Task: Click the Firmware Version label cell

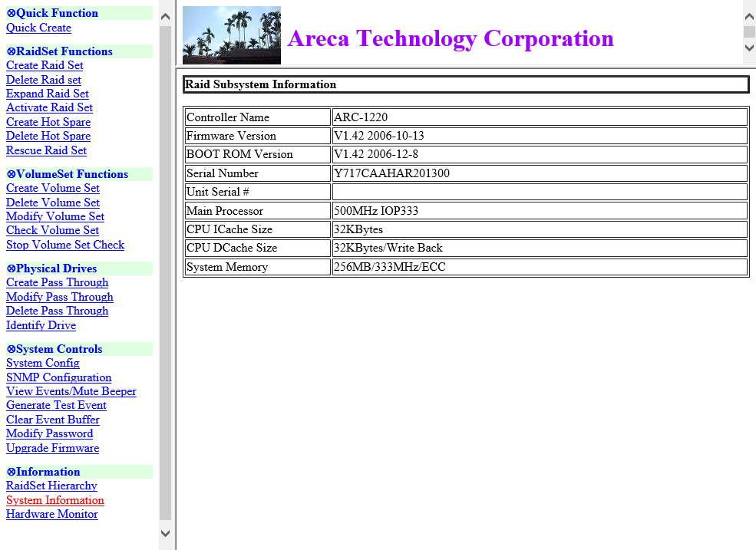Action: coord(257,136)
